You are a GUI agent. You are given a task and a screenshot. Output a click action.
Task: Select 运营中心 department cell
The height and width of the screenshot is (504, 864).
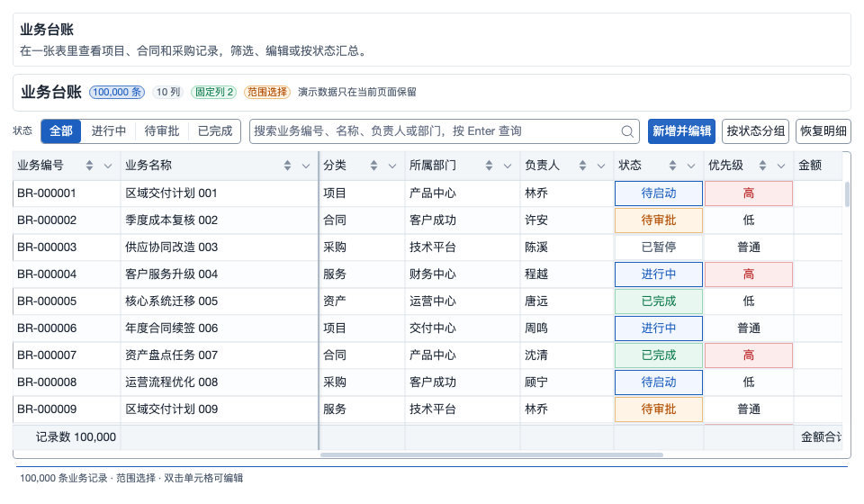point(463,301)
